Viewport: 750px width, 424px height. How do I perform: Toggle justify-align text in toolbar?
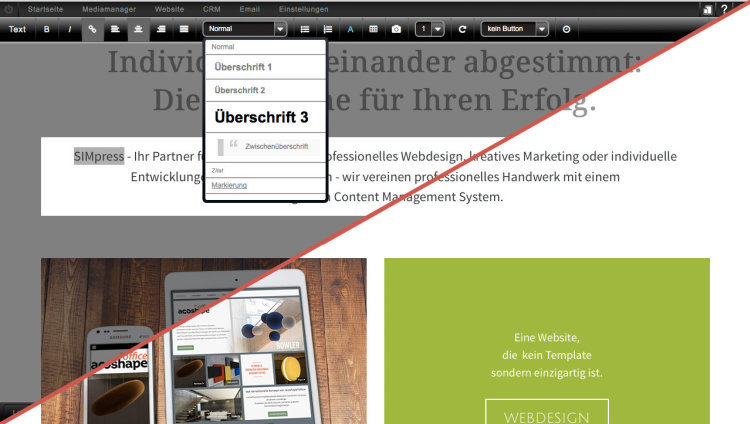pos(183,29)
